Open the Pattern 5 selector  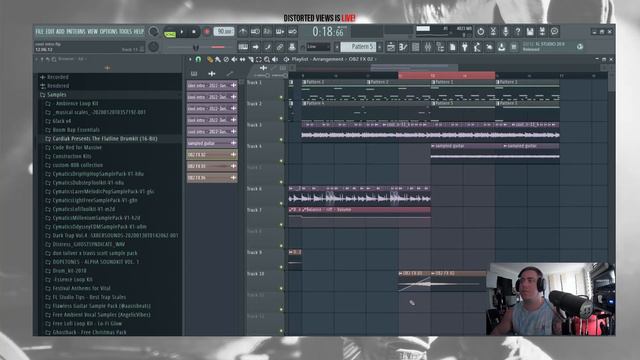click(x=358, y=47)
